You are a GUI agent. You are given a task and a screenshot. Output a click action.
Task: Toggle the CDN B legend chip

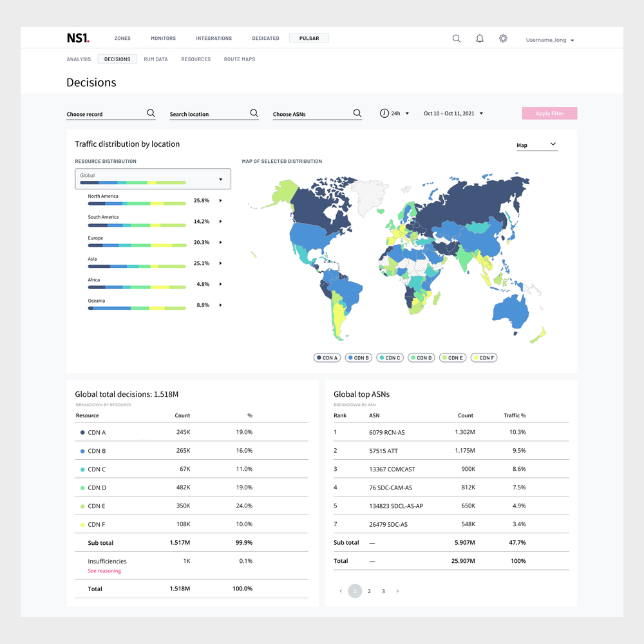pyautogui.click(x=359, y=357)
